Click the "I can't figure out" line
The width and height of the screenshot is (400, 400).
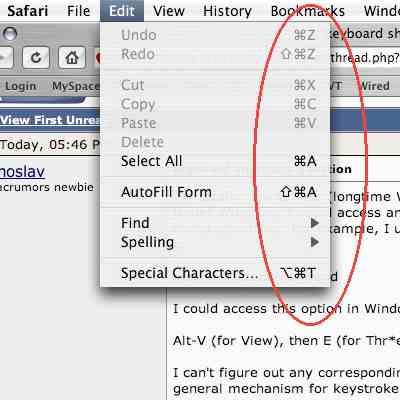point(286,373)
